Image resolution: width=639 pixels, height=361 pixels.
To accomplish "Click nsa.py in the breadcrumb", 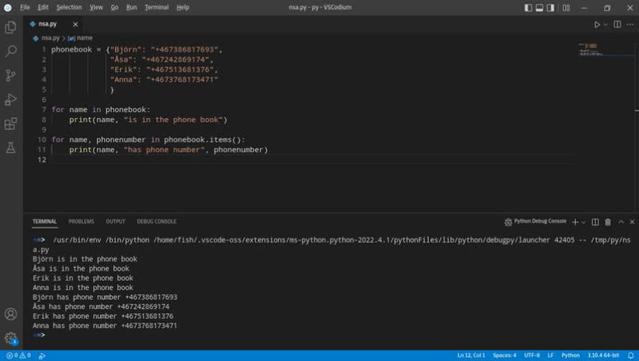I will tap(50, 38).
